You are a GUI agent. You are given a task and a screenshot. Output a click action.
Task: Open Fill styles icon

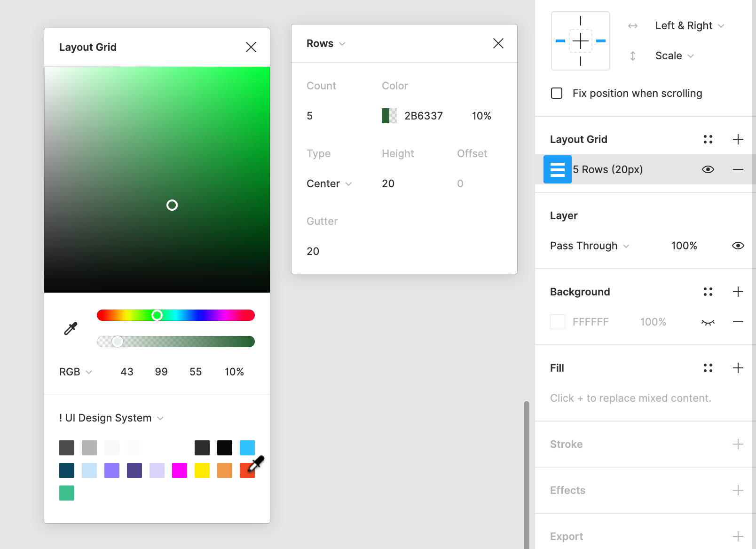[708, 368]
